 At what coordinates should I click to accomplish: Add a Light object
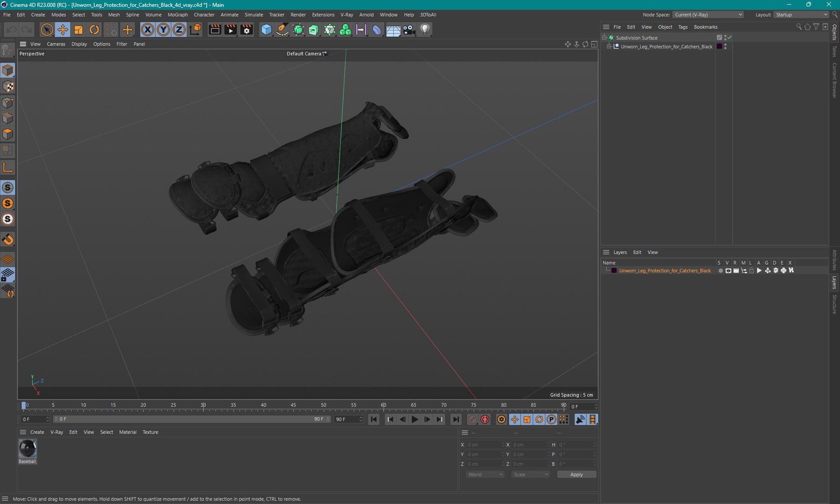pyautogui.click(x=425, y=30)
